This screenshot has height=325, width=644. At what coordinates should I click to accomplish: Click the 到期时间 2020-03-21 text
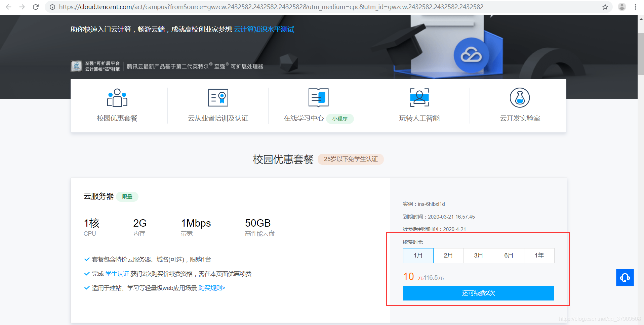[439, 217]
